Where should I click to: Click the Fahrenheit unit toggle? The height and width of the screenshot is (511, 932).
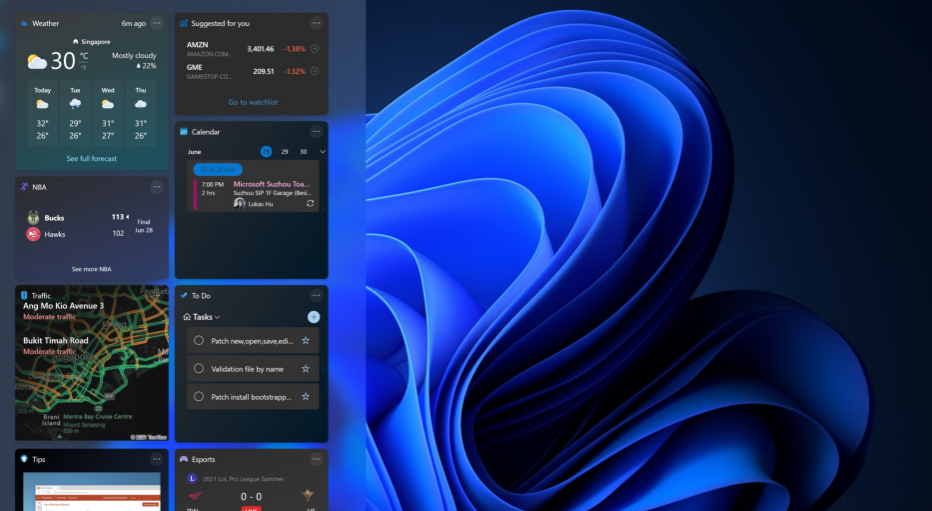pyautogui.click(x=84, y=68)
